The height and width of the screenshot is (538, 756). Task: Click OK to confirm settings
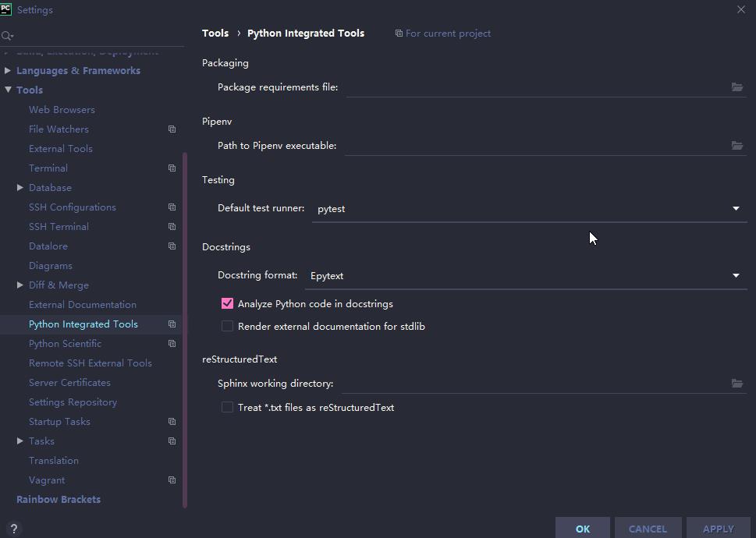click(583, 529)
